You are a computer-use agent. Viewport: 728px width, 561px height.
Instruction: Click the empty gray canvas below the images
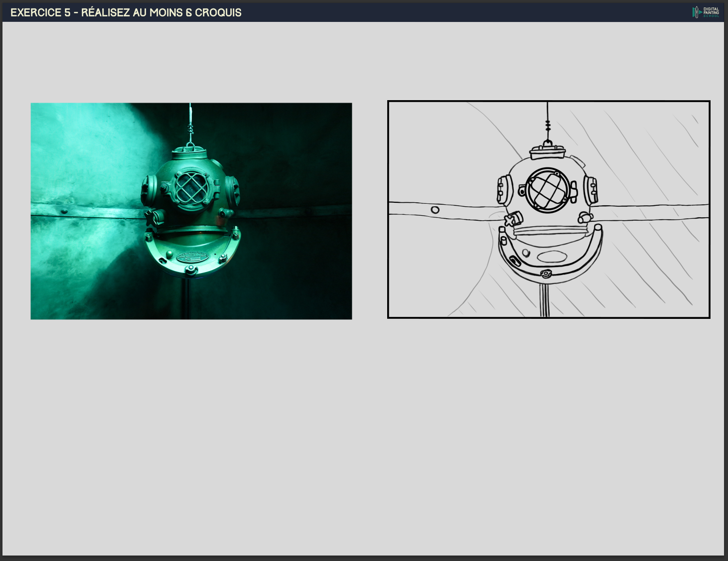pos(363,433)
